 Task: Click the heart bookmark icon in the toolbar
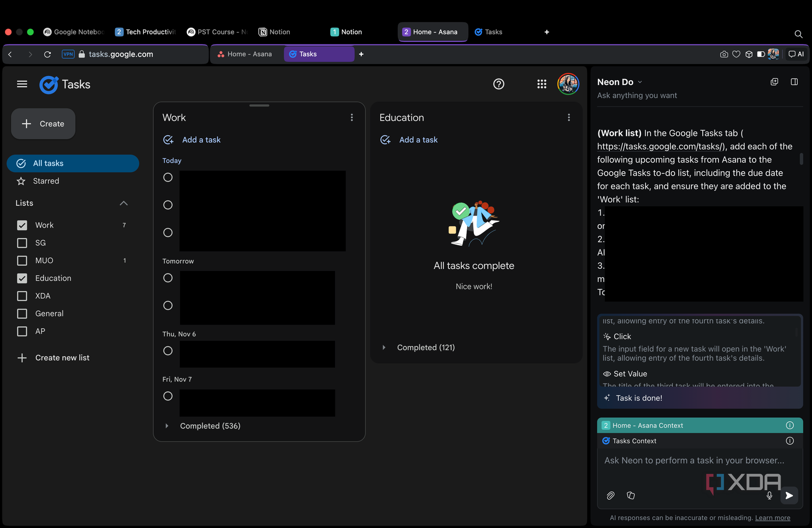pos(736,54)
